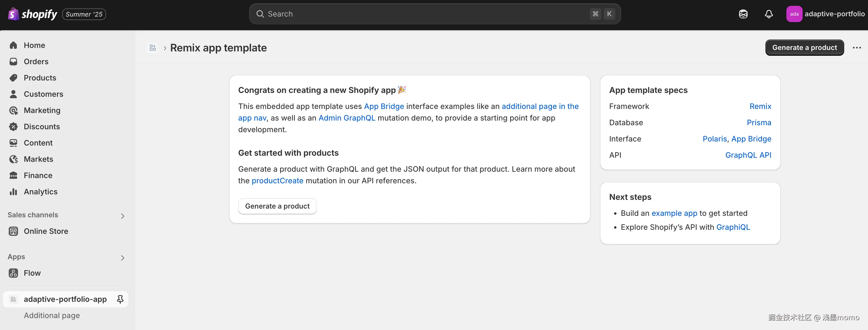Screen dimensions: 868x330
Task: Go to the Products menu item
Action: (40, 78)
